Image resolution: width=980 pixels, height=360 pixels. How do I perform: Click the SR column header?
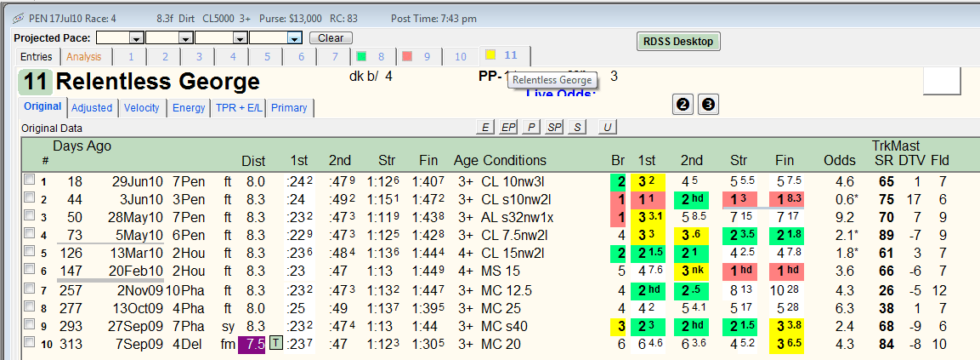[x=882, y=160]
